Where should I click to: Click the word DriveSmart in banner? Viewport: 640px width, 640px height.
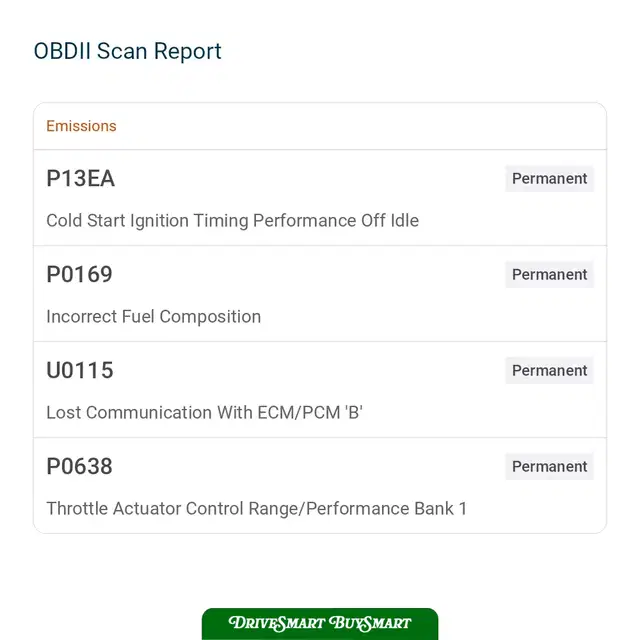pyautogui.click(x=277, y=623)
